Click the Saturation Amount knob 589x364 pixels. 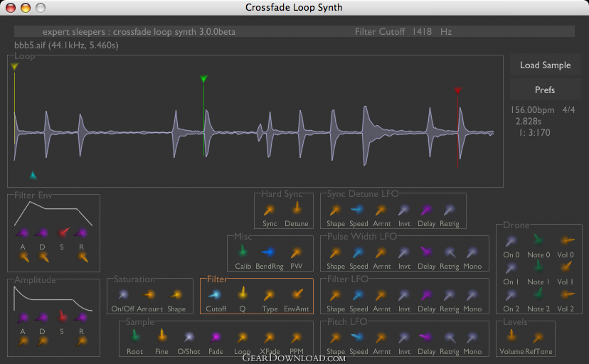[149, 295]
